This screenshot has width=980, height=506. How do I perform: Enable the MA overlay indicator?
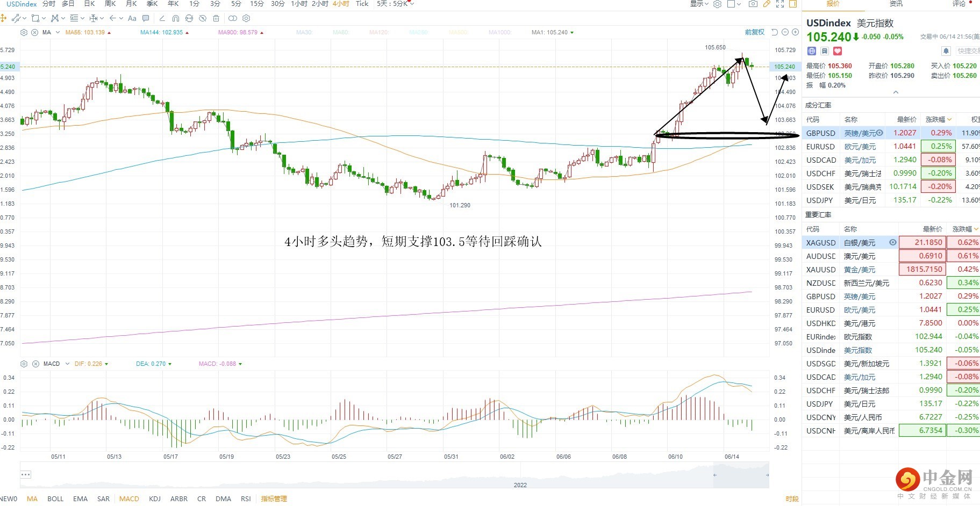pyautogui.click(x=32, y=498)
